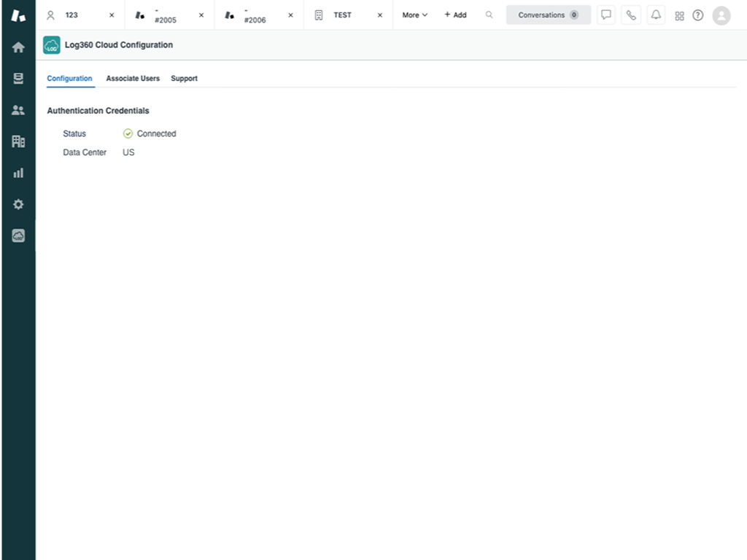Open the Contacts people icon in sidebar

(x=18, y=110)
